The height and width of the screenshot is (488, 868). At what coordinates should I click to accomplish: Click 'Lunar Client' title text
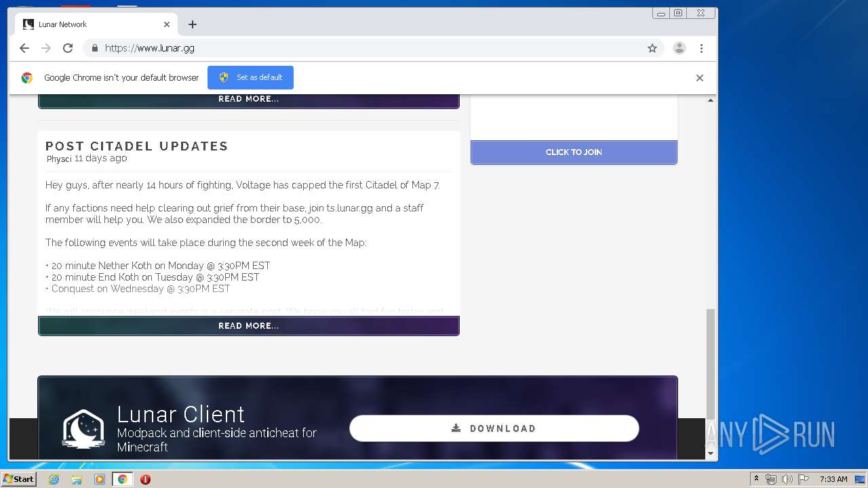click(180, 414)
